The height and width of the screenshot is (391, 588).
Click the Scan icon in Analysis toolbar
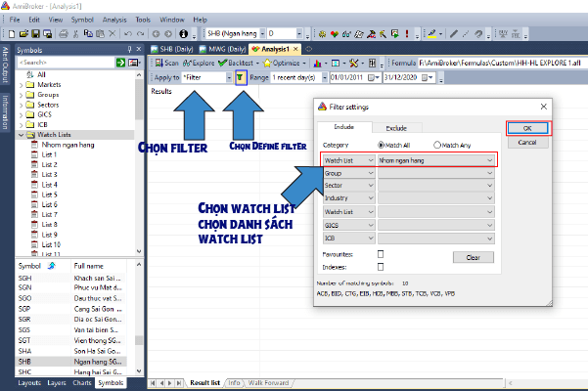tap(159, 63)
